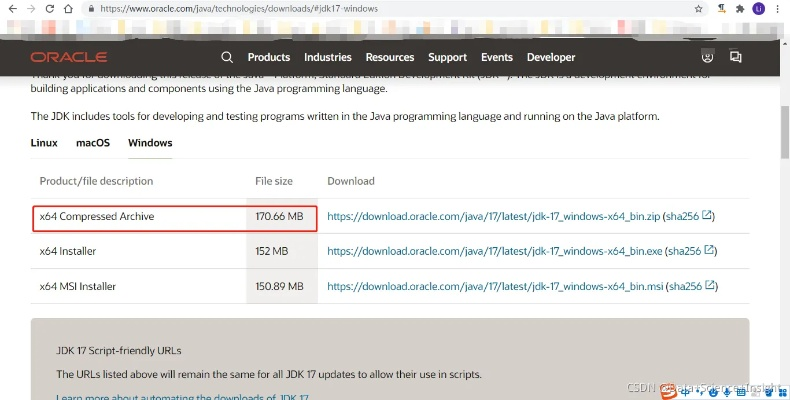Expand the Industries menu
This screenshot has height=400, width=790.
point(327,58)
